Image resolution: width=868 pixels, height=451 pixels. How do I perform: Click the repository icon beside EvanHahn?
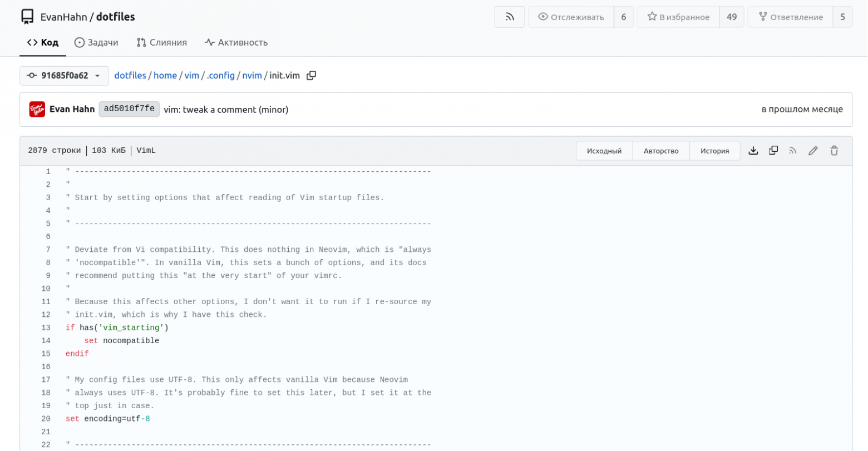pos(27,17)
